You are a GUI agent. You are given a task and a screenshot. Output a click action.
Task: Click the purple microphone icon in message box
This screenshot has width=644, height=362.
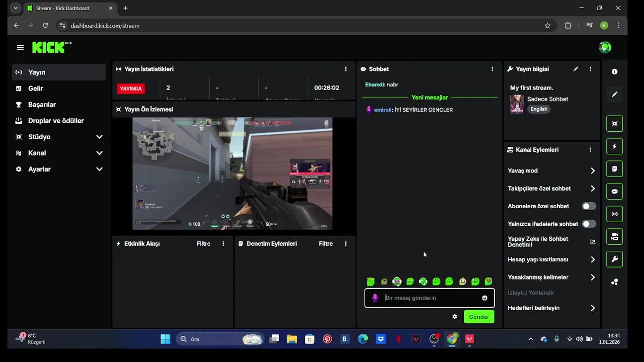click(375, 298)
